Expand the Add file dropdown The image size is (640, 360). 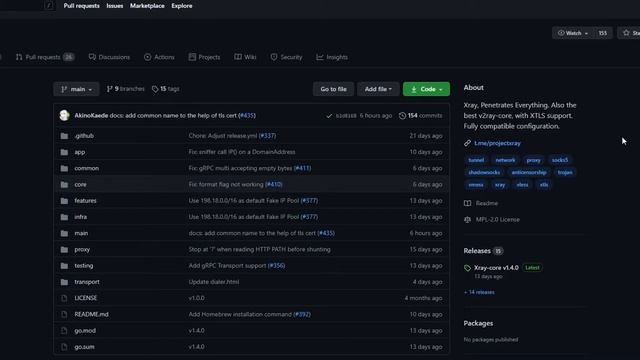[x=378, y=89]
